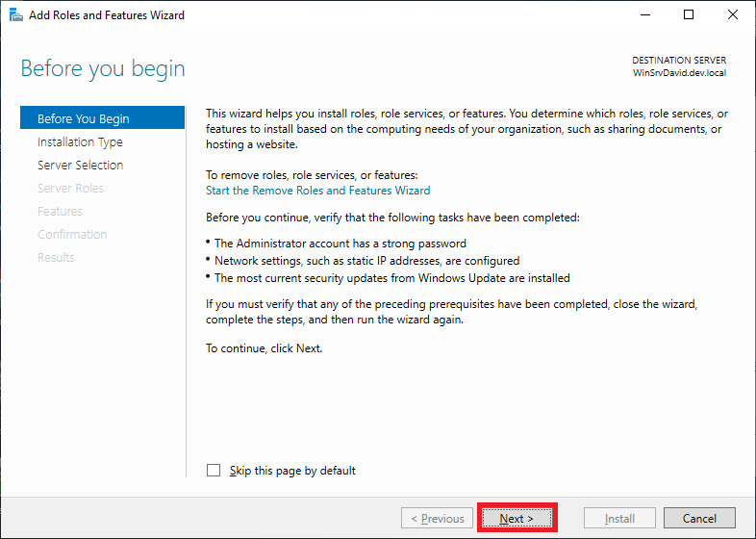
Task: Click the disabled Previous button
Action: coord(438,518)
